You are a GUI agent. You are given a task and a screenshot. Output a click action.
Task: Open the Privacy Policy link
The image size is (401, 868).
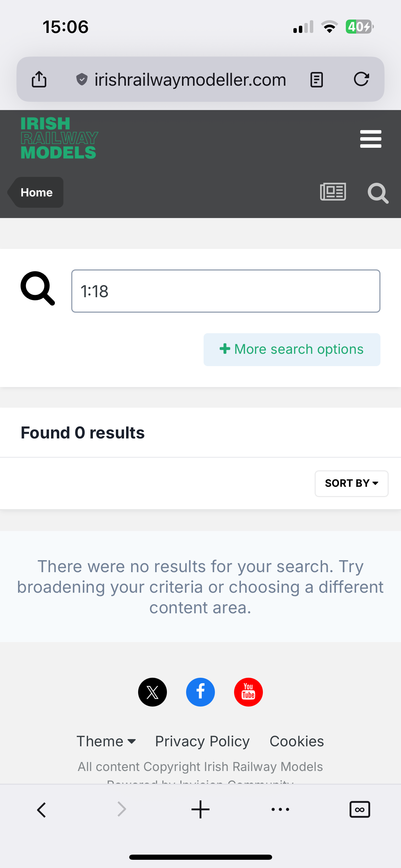pos(202,741)
